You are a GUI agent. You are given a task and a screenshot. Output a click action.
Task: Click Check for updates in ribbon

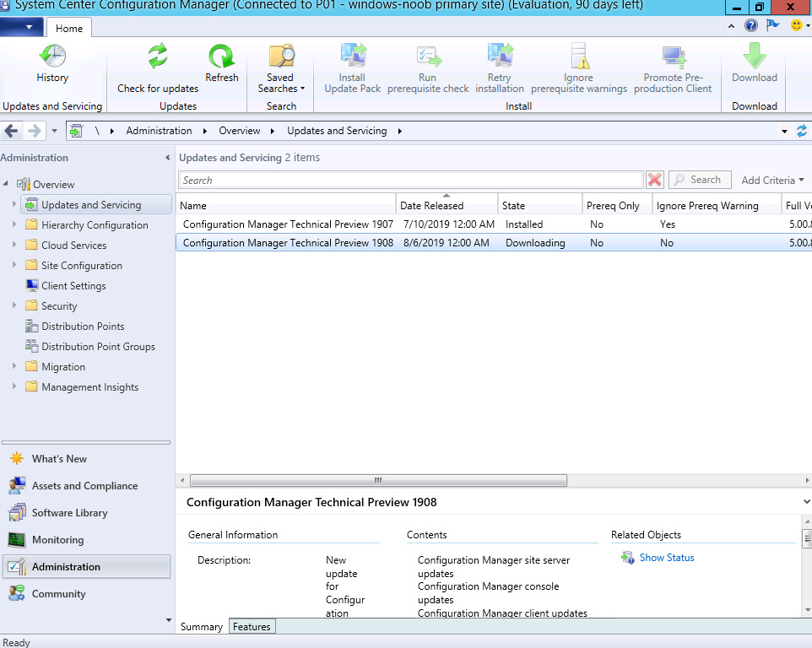[158, 68]
